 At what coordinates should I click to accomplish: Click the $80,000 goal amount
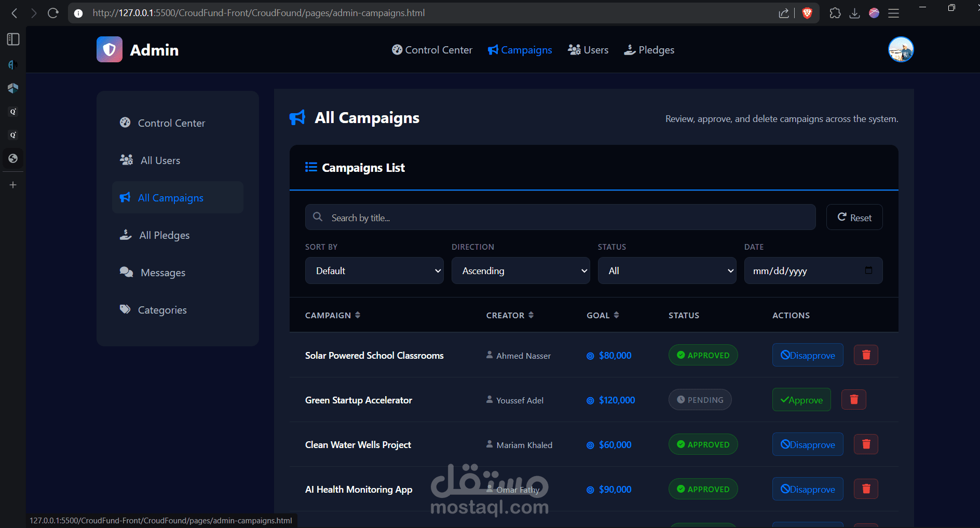point(615,356)
